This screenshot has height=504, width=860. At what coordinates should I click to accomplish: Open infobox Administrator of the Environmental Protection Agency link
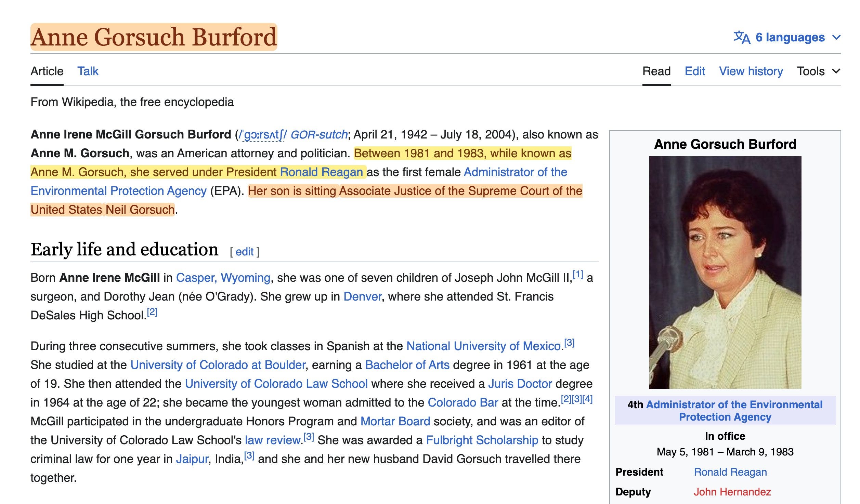734,411
